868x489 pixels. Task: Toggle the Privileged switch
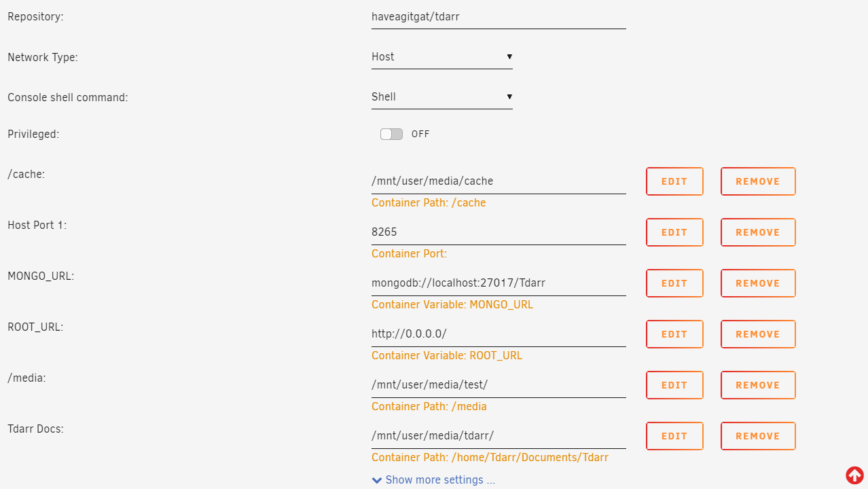[x=391, y=134]
